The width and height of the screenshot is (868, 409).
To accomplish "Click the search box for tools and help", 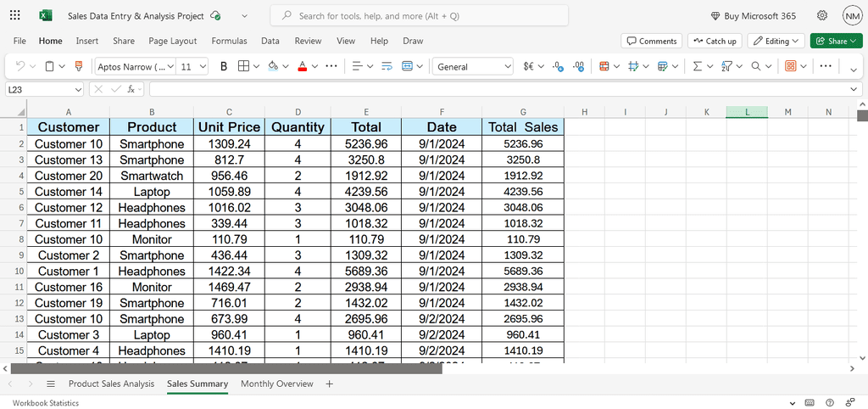I will click(419, 15).
